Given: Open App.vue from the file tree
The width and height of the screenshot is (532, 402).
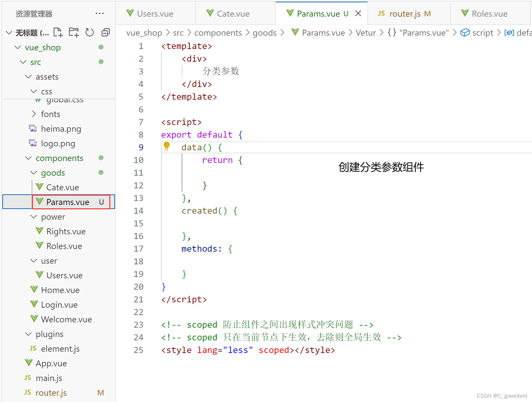Looking at the screenshot, I should (59, 363).
